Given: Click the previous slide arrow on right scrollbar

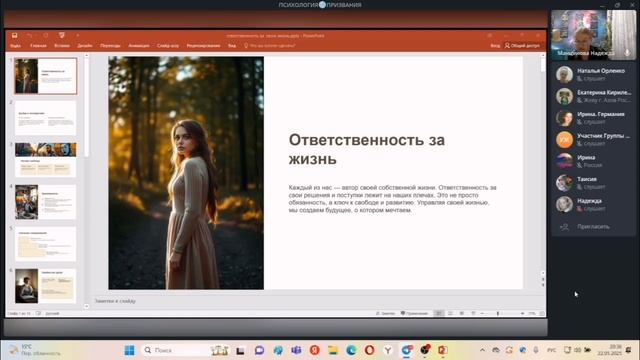Looking at the screenshot, I should [543, 280].
